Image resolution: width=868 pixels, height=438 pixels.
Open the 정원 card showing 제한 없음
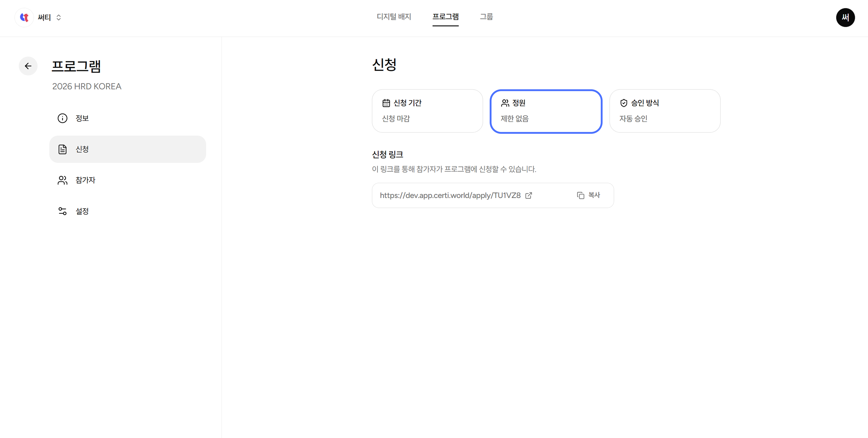tap(546, 111)
